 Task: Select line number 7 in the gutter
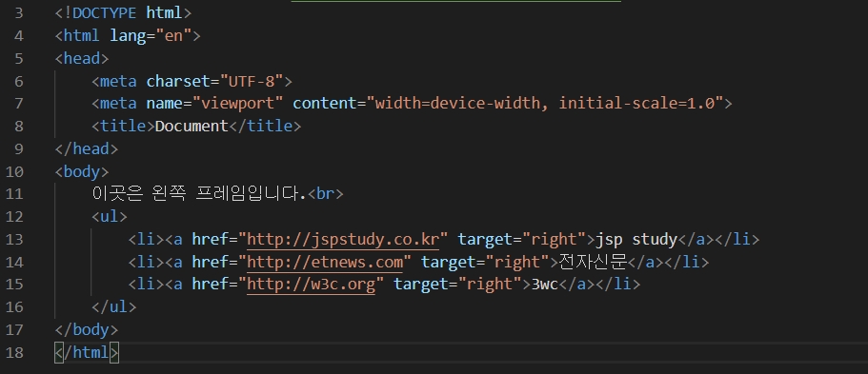pos(19,104)
